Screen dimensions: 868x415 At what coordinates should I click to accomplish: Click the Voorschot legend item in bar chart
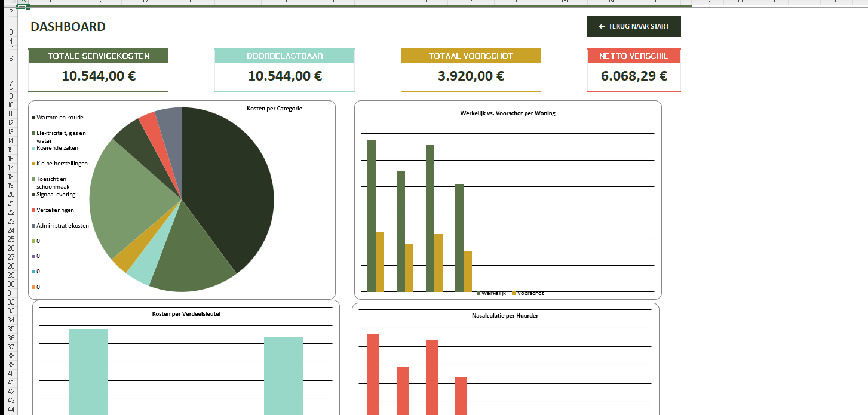click(529, 293)
